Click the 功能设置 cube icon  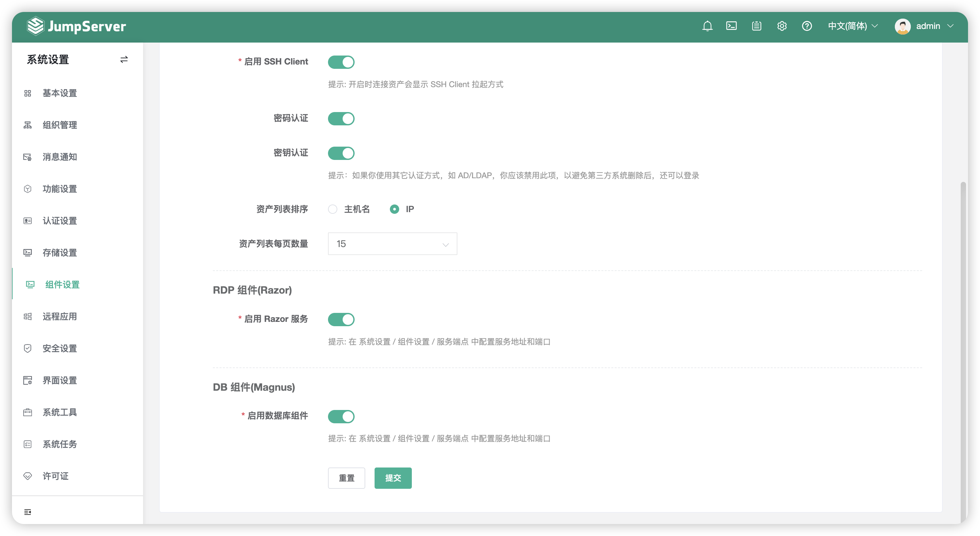click(x=28, y=189)
